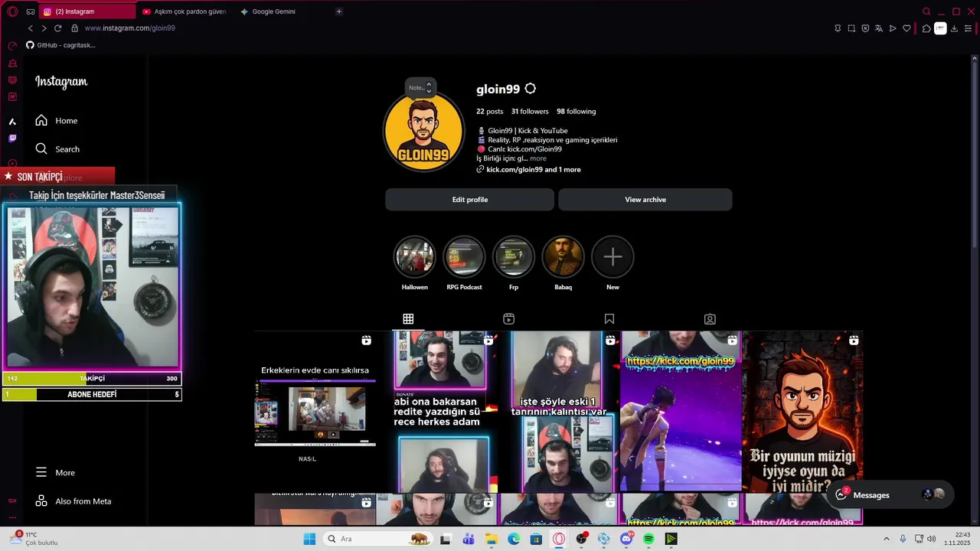Screen dimensions: 980x551
Task: Open the extensions cube icon
Action: [x=926, y=28]
